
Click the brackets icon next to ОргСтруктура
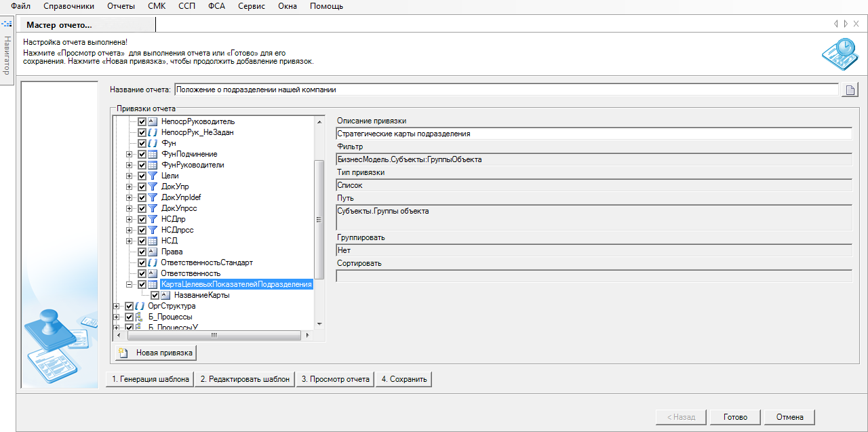point(140,306)
